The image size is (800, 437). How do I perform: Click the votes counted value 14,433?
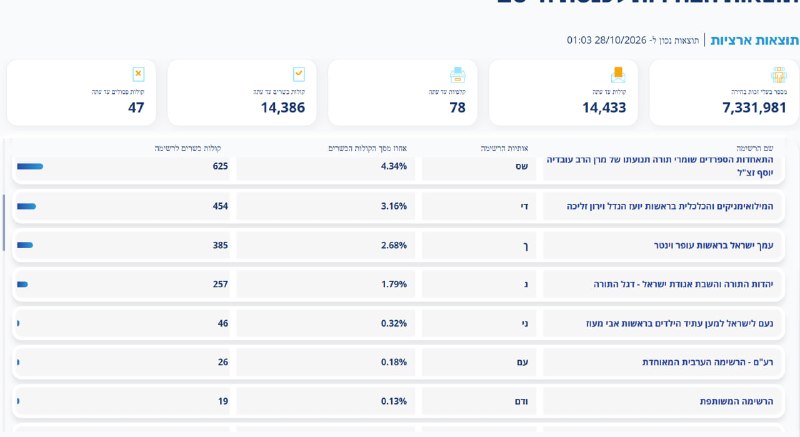click(x=604, y=108)
